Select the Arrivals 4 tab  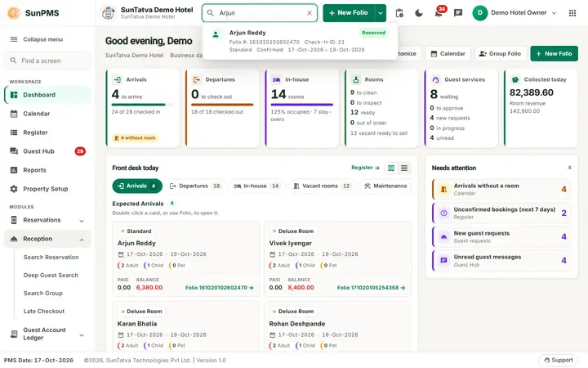click(137, 186)
